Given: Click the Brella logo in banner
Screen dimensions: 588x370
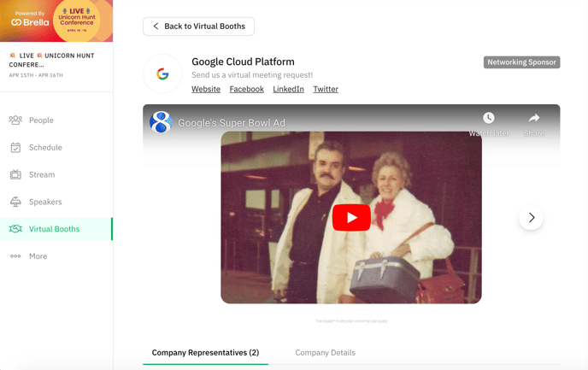Looking at the screenshot, I should tap(30, 22).
